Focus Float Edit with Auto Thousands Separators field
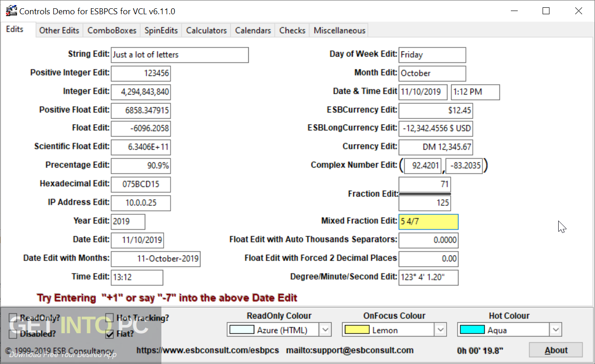The width and height of the screenshot is (595, 364). 429,240
